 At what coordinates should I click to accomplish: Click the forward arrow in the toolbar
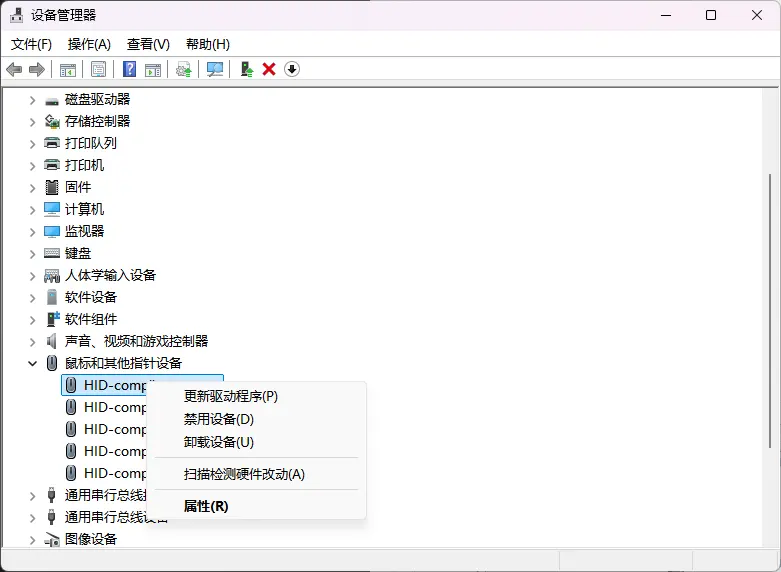click(x=37, y=69)
